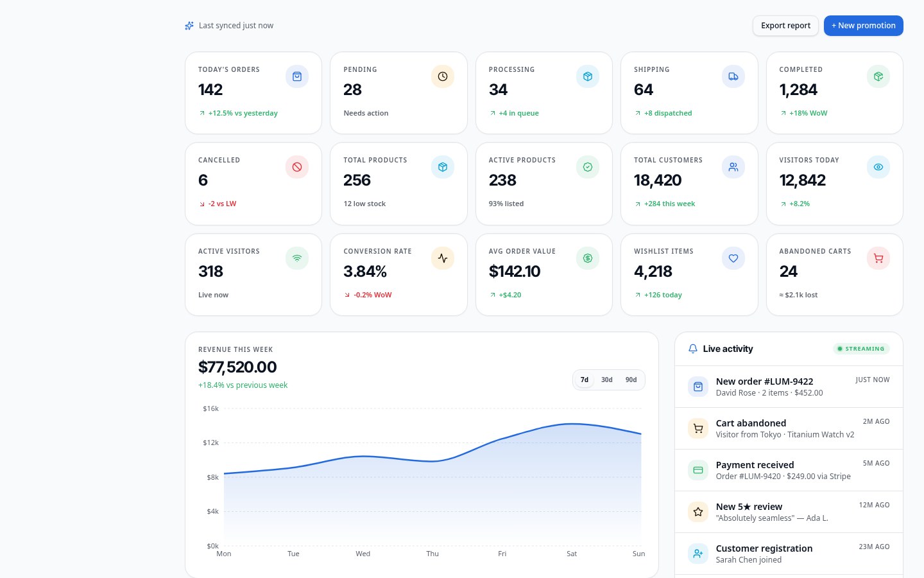Open the Cart abandoned activity entry

click(789, 428)
